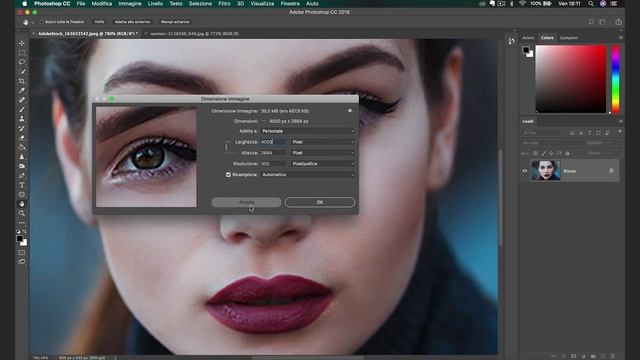
Task: Select the Eyedropper tool
Action: (22, 91)
